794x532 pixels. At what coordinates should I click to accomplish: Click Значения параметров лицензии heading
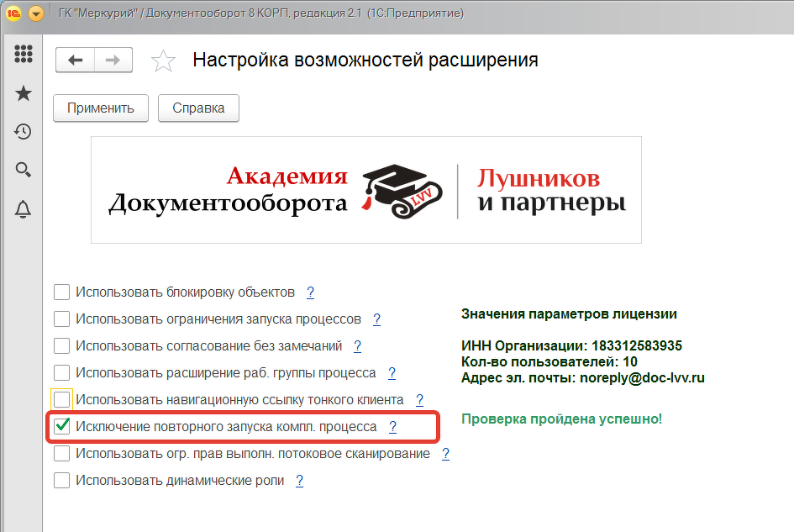(x=569, y=314)
